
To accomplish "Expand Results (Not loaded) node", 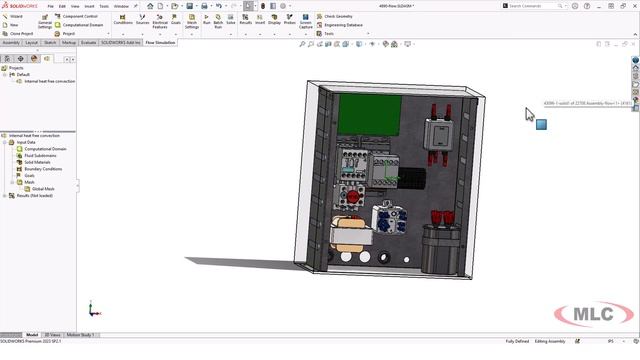I will pos(5,196).
